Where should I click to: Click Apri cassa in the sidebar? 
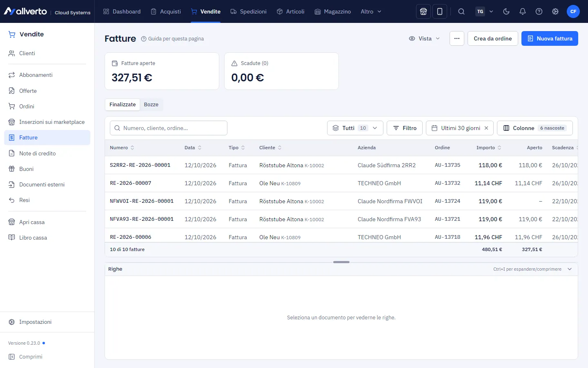(x=47, y=222)
